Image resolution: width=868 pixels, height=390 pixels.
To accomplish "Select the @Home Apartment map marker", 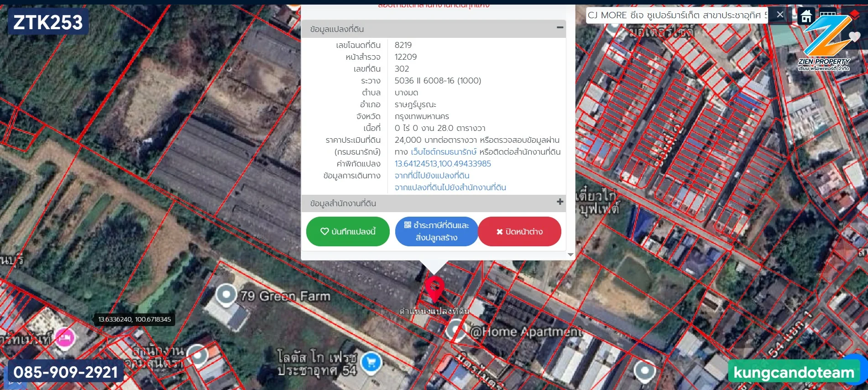I will tap(455, 330).
